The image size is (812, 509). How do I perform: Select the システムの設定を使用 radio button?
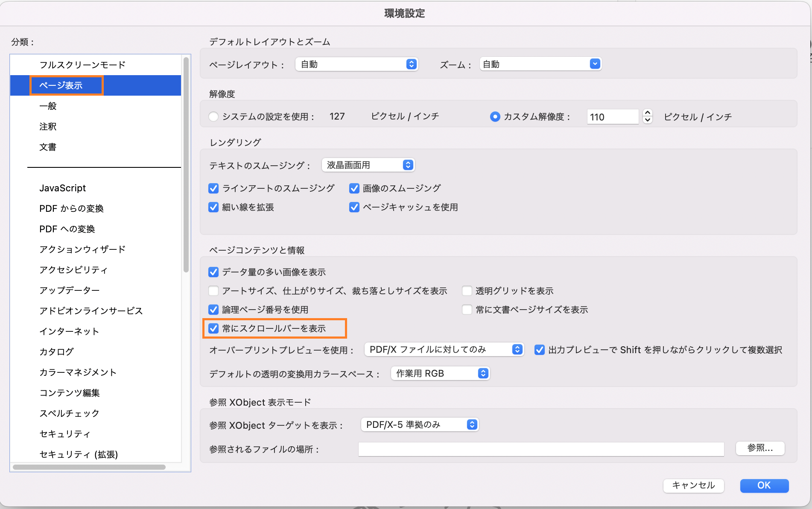213,116
